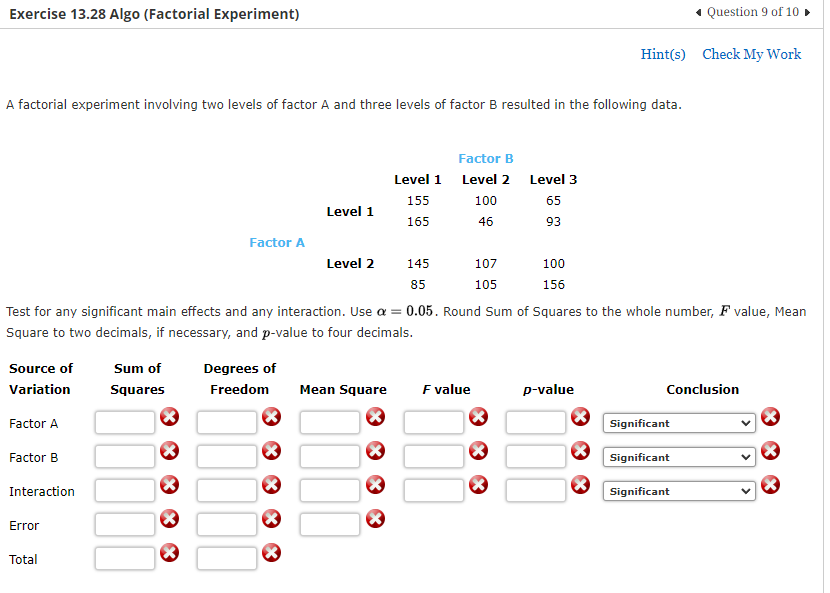Click error icon beside Interaction Degrees of Freedom
This screenshot has width=830, height=593.
click(272, 484)
